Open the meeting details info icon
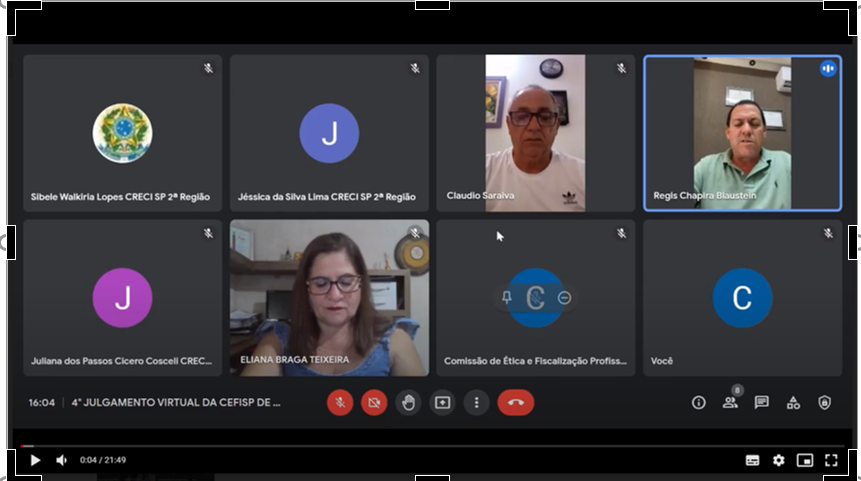This screenshot has width=861, height=481. [x=699, y=402]
